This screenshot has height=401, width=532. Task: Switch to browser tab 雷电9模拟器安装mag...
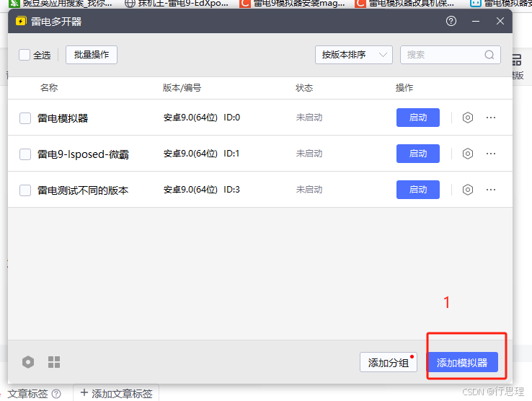coord(293,4)
